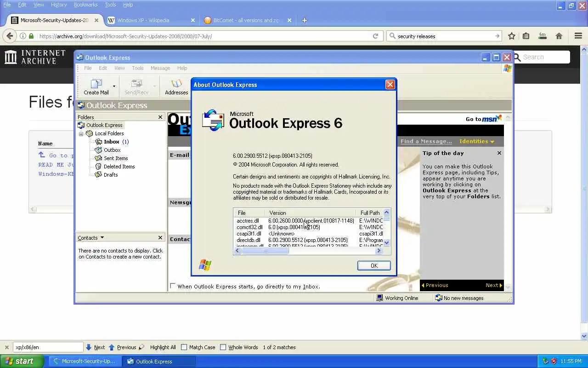This screenshot has width=588, height=368.
Task: Show the Next tip
Action: (x=494, y=285)
